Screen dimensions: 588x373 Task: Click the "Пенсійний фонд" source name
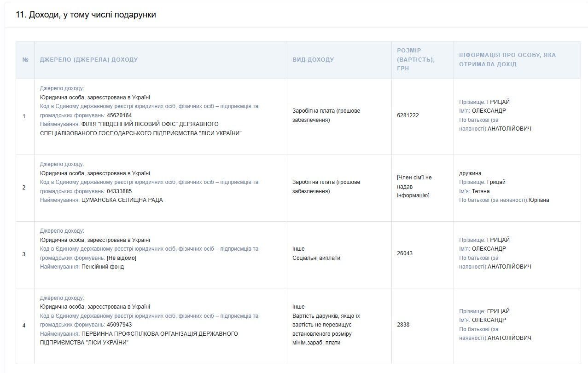[103, 267]
